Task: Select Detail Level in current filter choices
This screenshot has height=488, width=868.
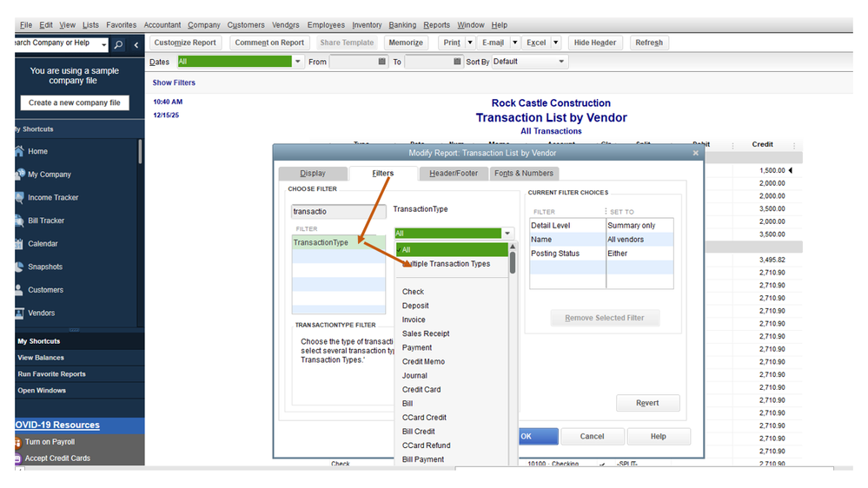Action: tap(601, 226)
